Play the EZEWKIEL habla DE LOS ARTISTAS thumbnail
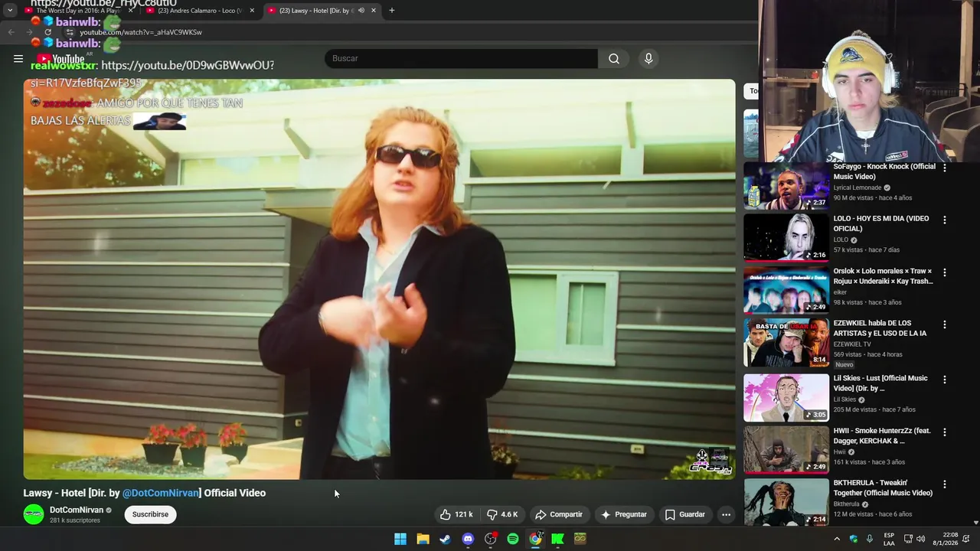This screenshot has width=980, height=551. (786, 343)
